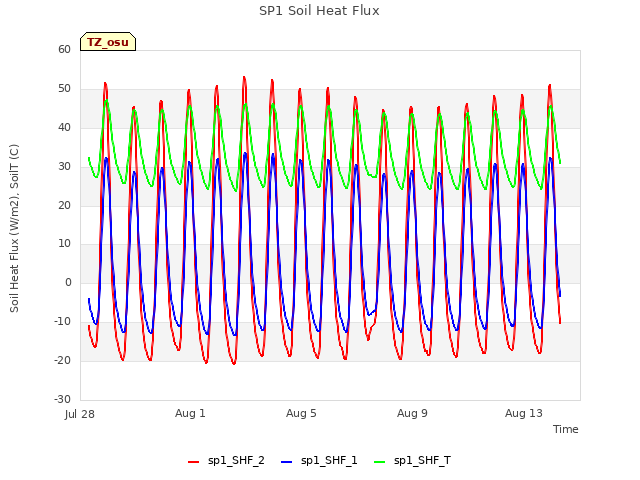The width and height of the screenshot is (640, 480).
Task: Click the Jul 28 x-axis tick label
Action: tap(80, 414)
